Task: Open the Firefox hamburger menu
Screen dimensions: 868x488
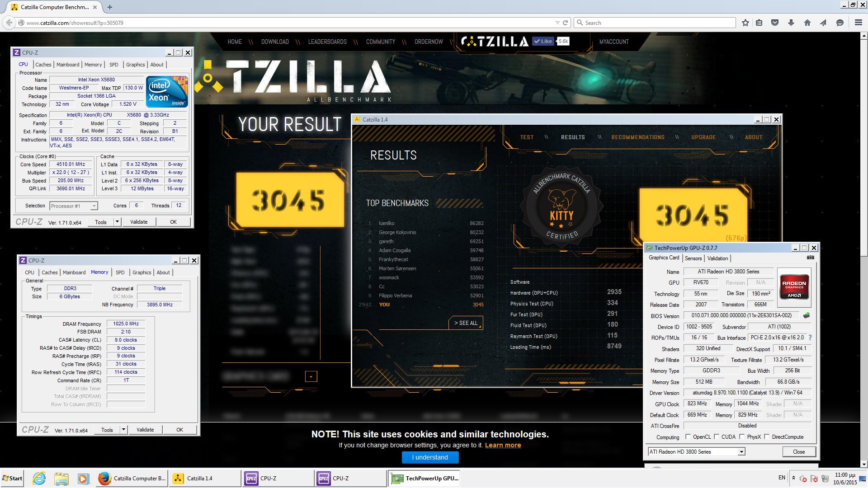Action: [x=858, y=23]
